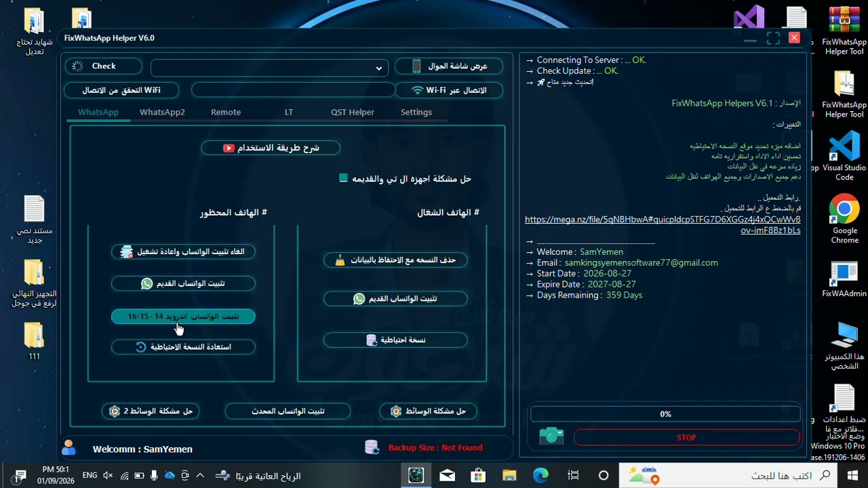This screenshot has width=868, height=488.
Task: Click the حل مشكلة الوسائط gear button
Action: tap(427, 411)
